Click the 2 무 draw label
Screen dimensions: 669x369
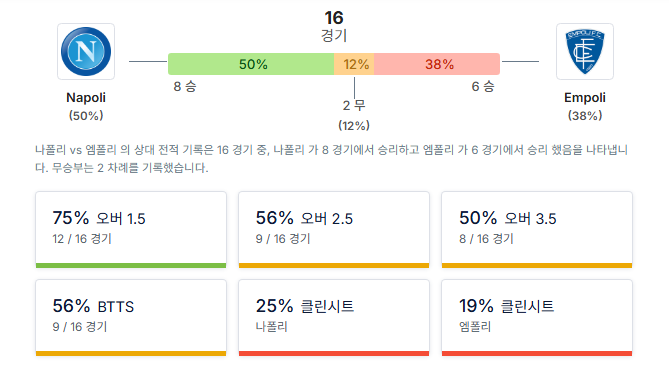pyautogui.click(x=354, y=105)
